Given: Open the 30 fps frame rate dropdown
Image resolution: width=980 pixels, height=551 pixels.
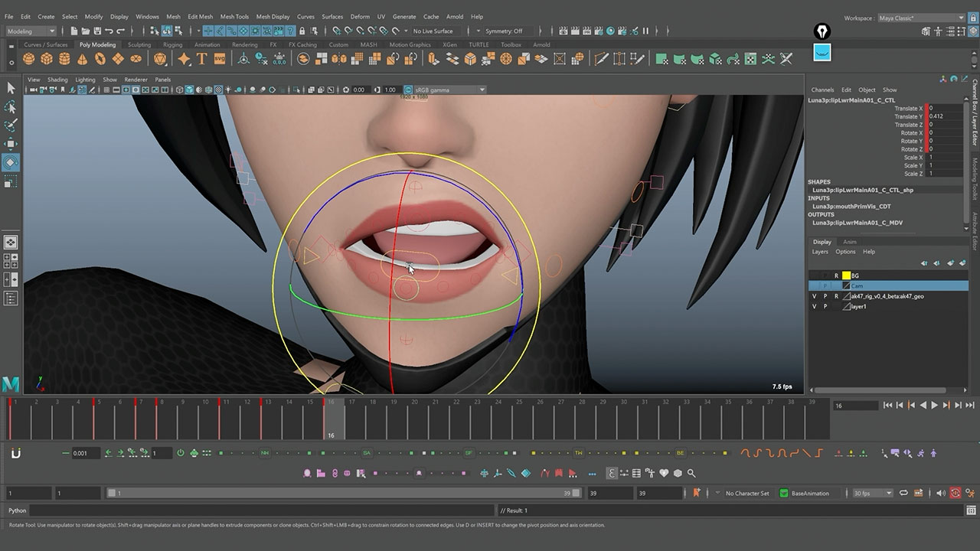Looking at the screenshot, I should [x=873, y=494].
